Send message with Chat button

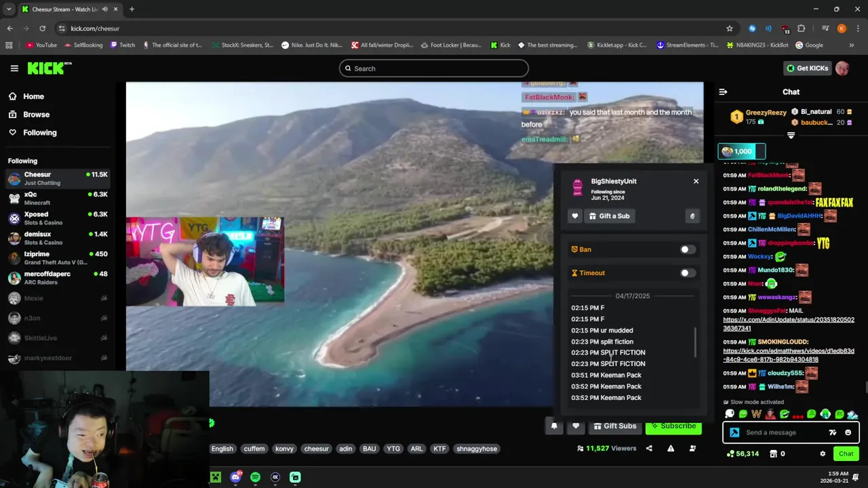click(846, 453)
